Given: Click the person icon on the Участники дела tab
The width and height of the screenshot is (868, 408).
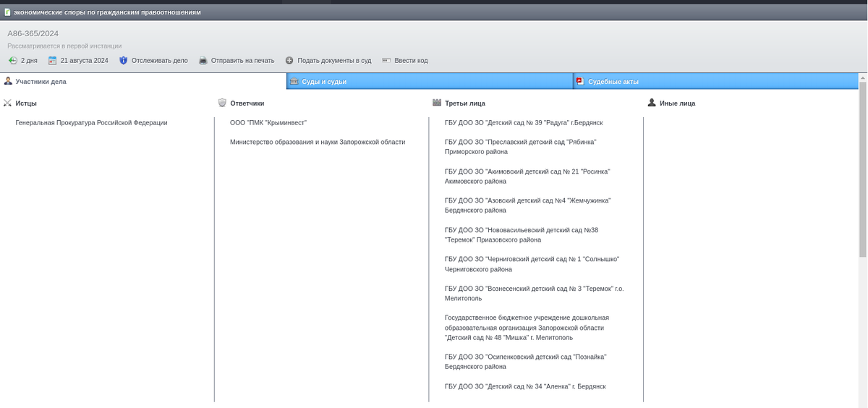Looking at the screenshot, I should (8, 81).
